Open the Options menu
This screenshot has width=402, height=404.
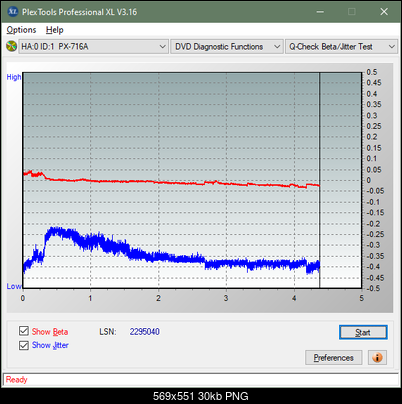21,30
